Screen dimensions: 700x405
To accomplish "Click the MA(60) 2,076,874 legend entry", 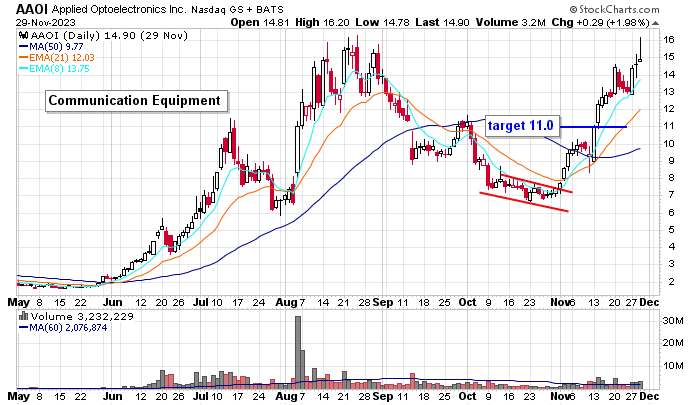I will pyautogui.click(x=68, y=328).
